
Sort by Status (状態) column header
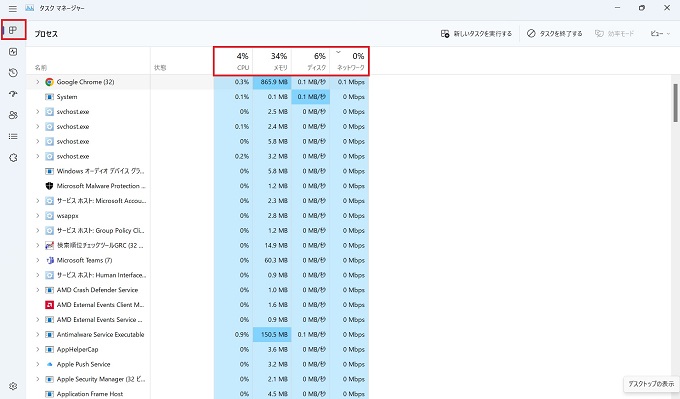coord(182,61)
